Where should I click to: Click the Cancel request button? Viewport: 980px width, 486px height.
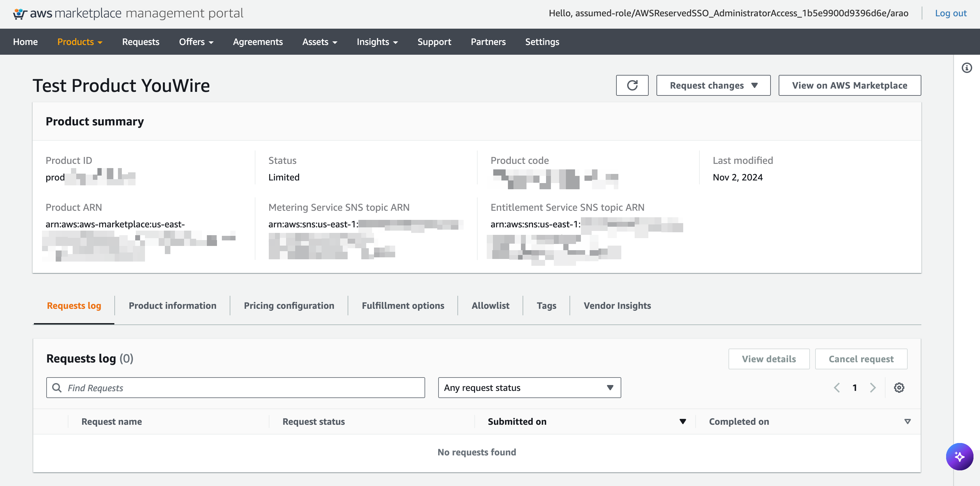pyautogui.click(x=861, y=359)
